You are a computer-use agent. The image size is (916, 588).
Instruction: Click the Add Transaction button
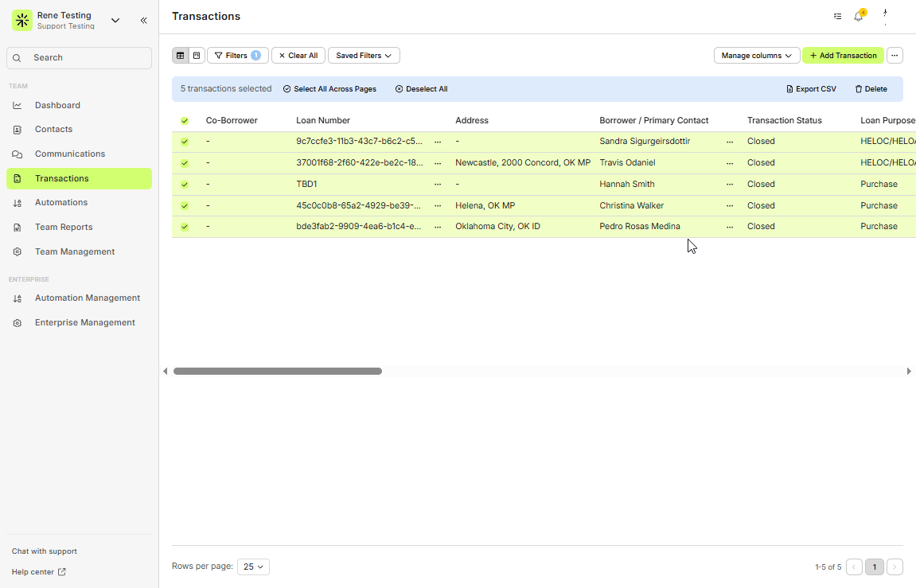tap(843, 56)
